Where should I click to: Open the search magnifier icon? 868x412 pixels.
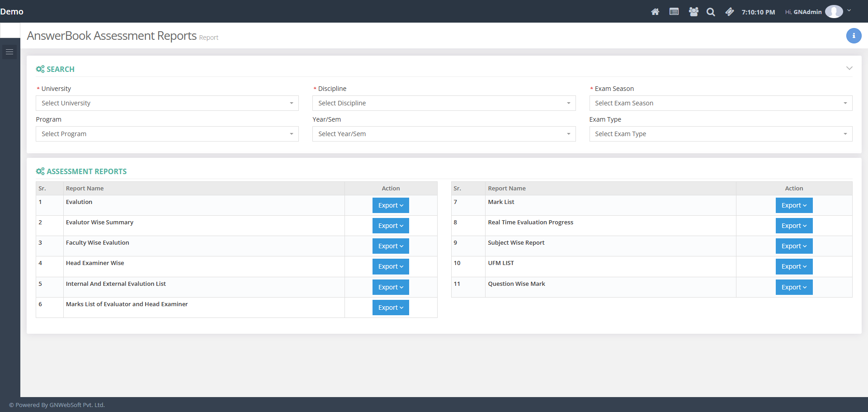point(711,12)
